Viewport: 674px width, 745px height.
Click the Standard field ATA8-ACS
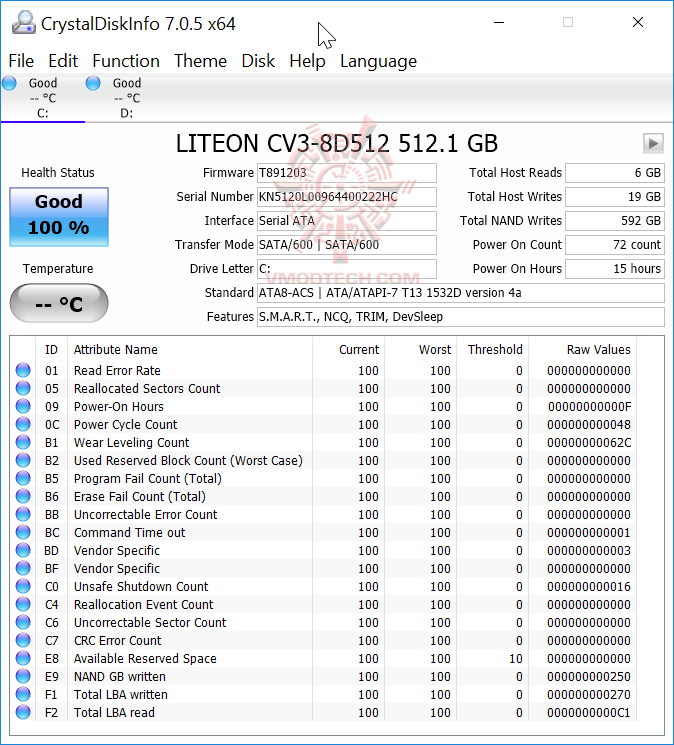[461, 293]
